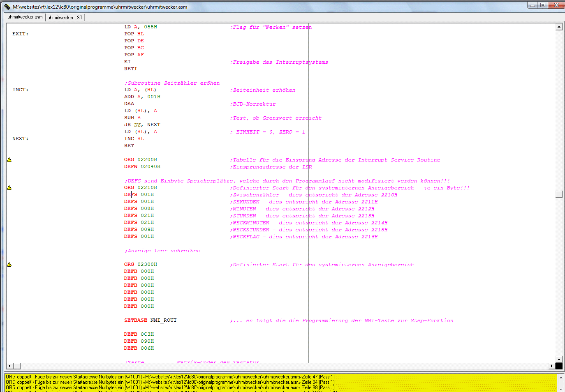Click SETBASE NMI_ROUT line
The width and height of the screenshot is (565, 392).
coord(151,320)
